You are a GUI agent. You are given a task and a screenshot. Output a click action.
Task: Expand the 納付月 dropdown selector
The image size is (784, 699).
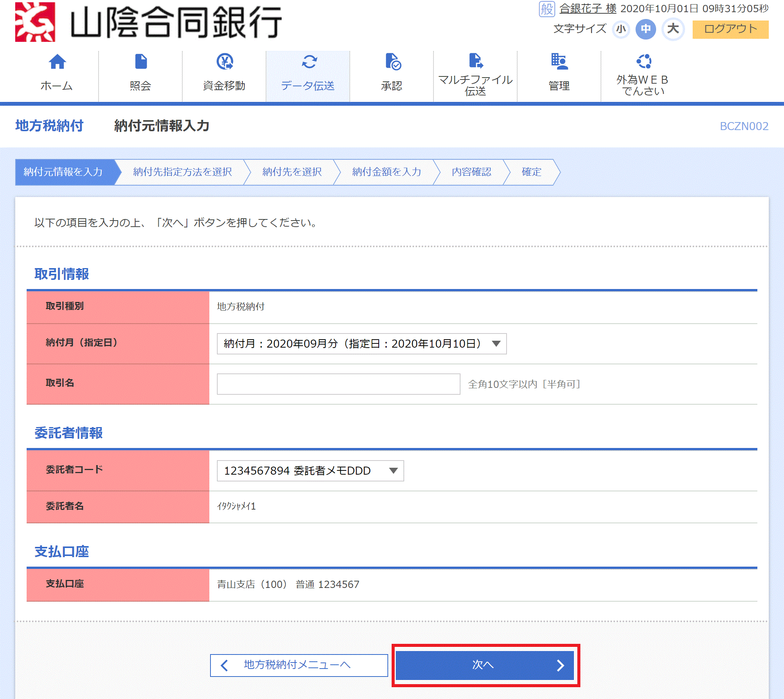point(496,343)
